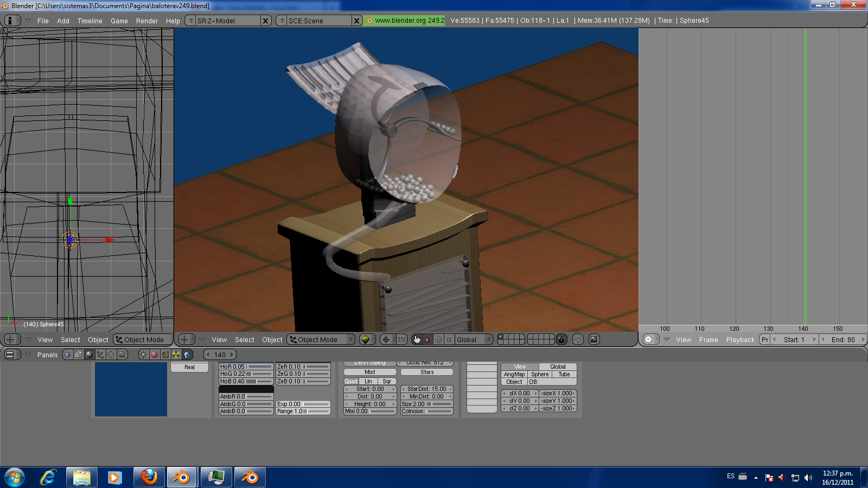Click the render preview image icon

[x=594, y=339]
